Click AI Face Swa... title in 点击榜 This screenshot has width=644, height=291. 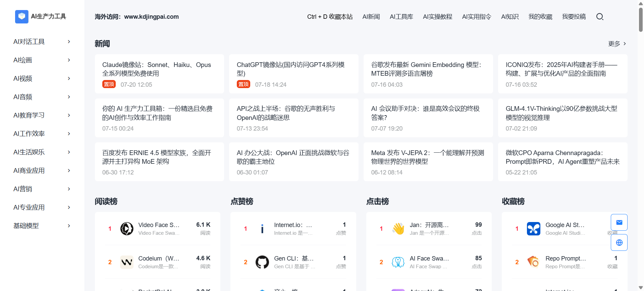point(429,259)
